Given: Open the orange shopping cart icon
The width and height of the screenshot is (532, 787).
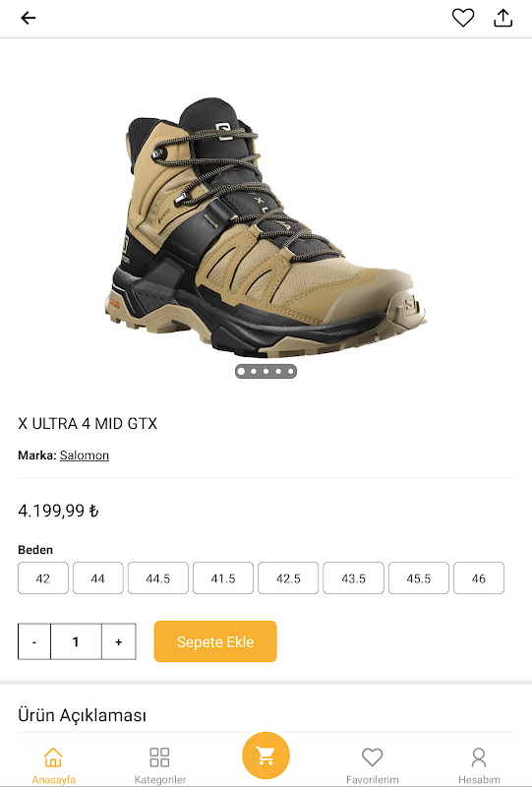Looking at the screenshot, I should coord(266,756).
